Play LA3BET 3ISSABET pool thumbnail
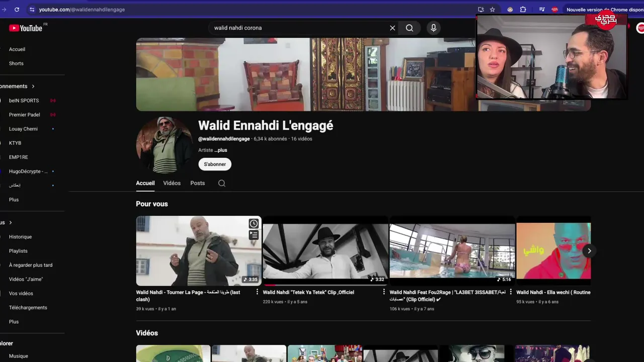Image resolution: width=644 pixels, height=362 pixels. click(452, 251)
